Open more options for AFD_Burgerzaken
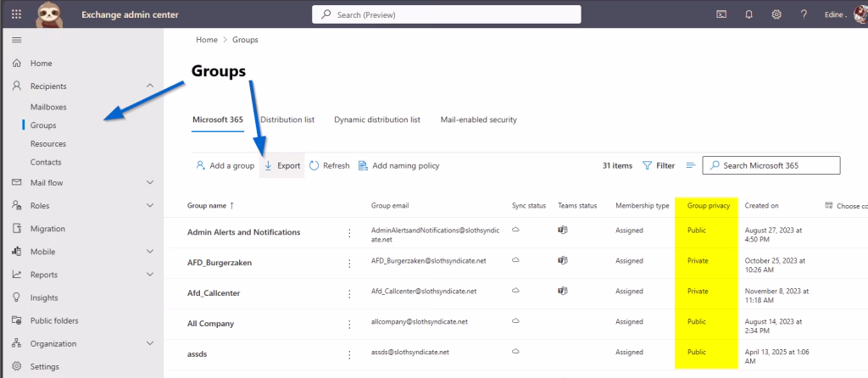 pos(349,264)
